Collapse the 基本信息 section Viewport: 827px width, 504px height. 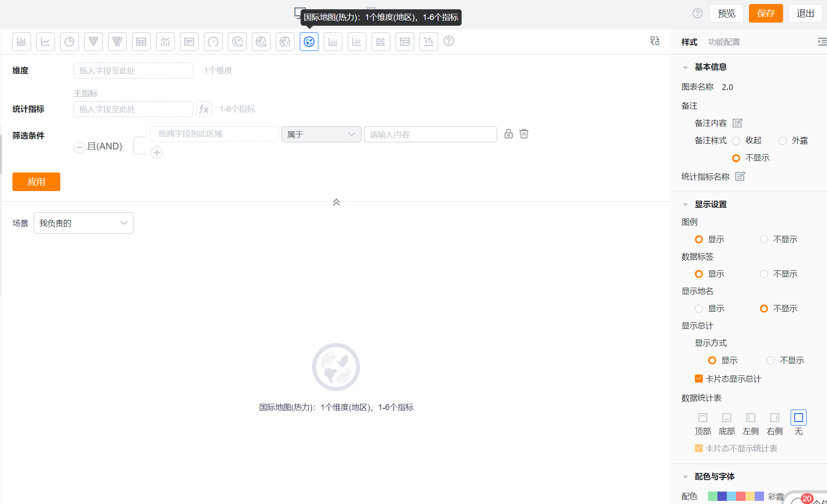[686, 68]
